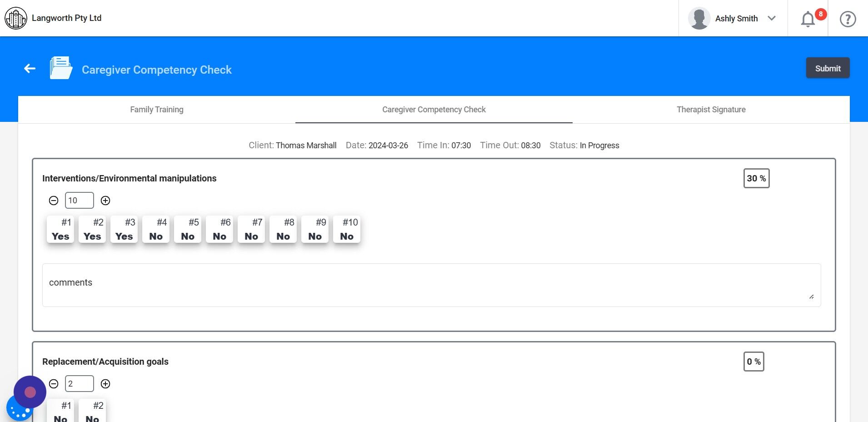Viewport: 868px width, 422px height.
Task: Toggle item #10 under Interventions
Action: 346,230
